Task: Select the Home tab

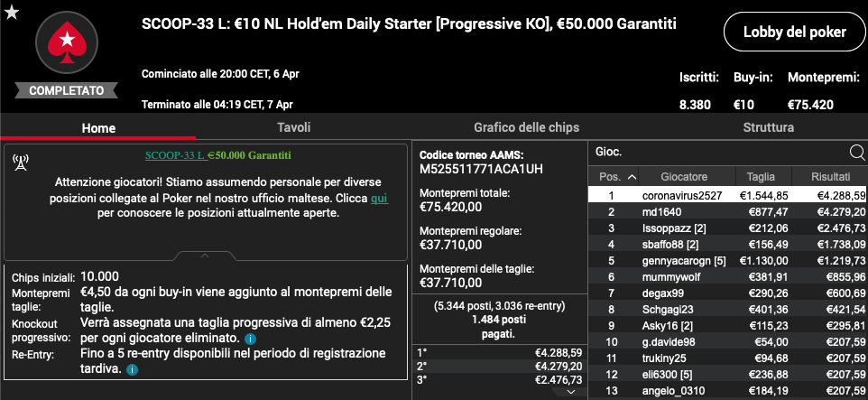Action: (98, 128)
